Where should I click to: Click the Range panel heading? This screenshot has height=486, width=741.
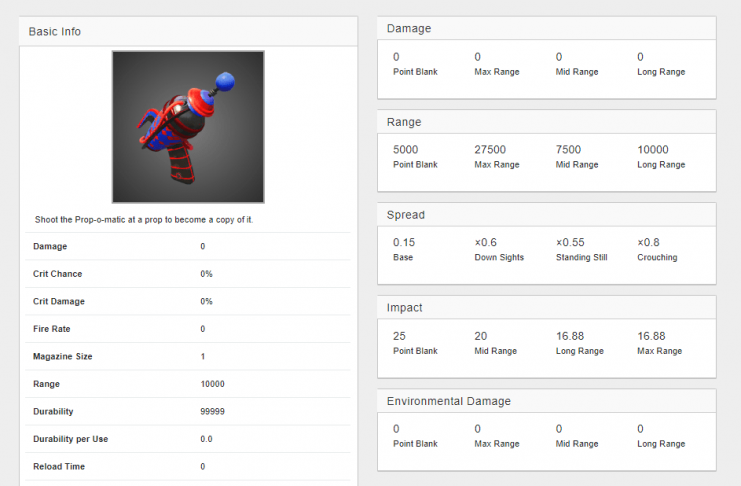tap(404, 122)
